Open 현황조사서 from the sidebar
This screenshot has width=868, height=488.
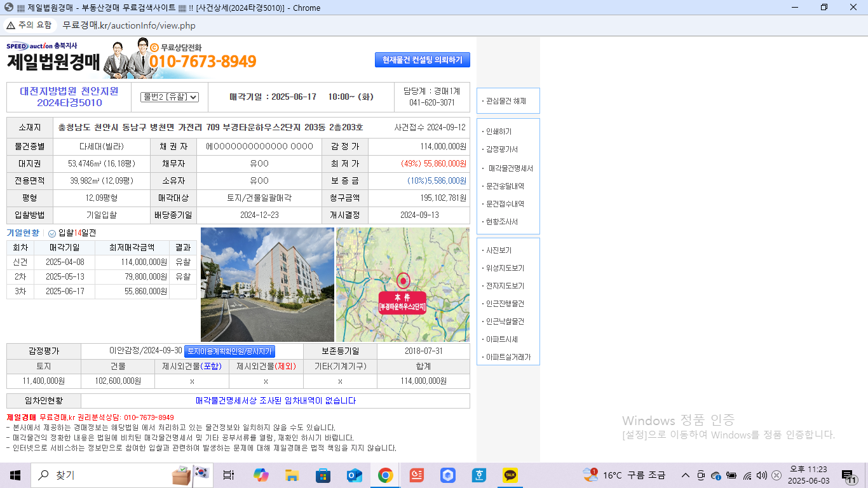tap(502, 222)
